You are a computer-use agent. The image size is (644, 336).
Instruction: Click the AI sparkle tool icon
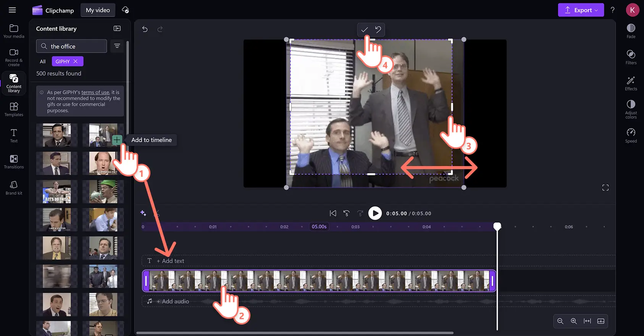(143, 213)
